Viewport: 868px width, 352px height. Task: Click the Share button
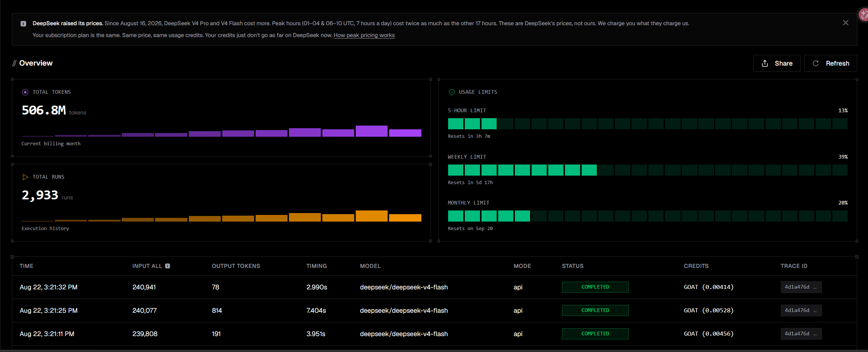[x=777, y=63]
